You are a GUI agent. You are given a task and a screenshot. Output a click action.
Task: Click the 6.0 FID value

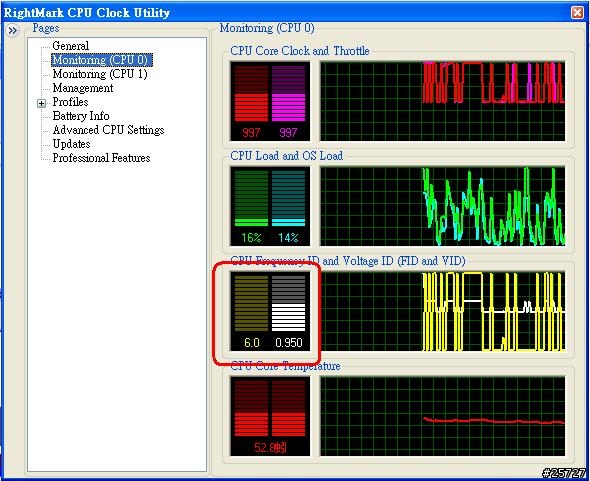[252, 342]
